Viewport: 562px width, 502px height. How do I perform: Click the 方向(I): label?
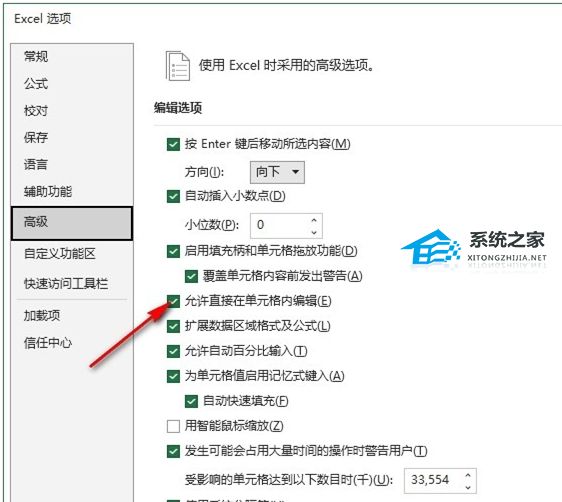(x=204, y=172)
